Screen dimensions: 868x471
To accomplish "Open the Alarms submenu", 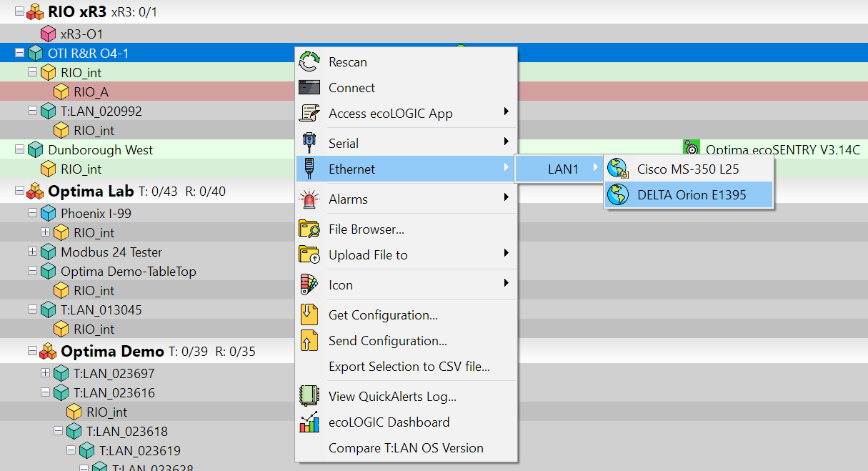I will [x=406, y=199].
